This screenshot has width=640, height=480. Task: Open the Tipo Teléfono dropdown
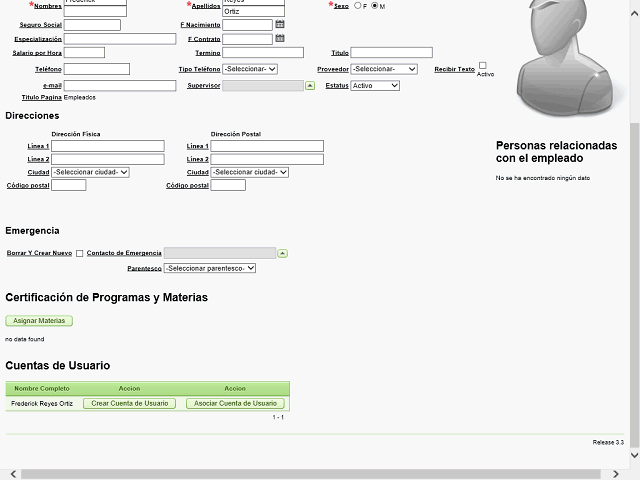249,69
